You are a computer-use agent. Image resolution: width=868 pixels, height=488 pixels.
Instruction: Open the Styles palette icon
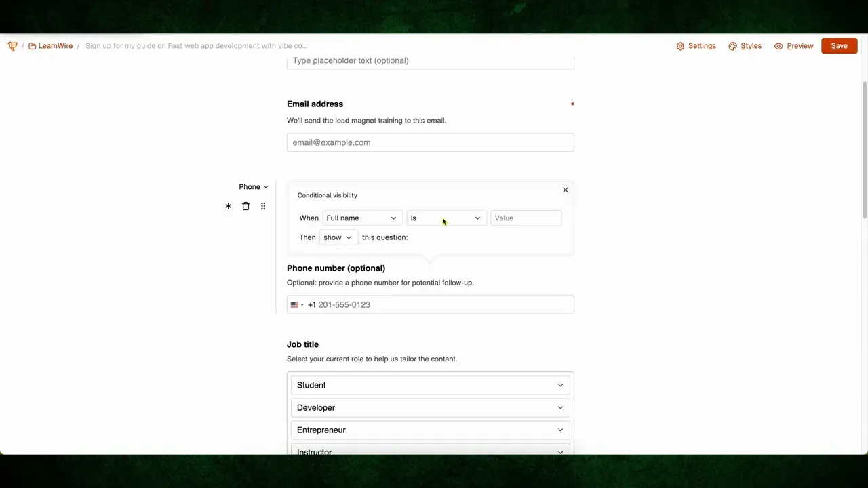[732, 45]
